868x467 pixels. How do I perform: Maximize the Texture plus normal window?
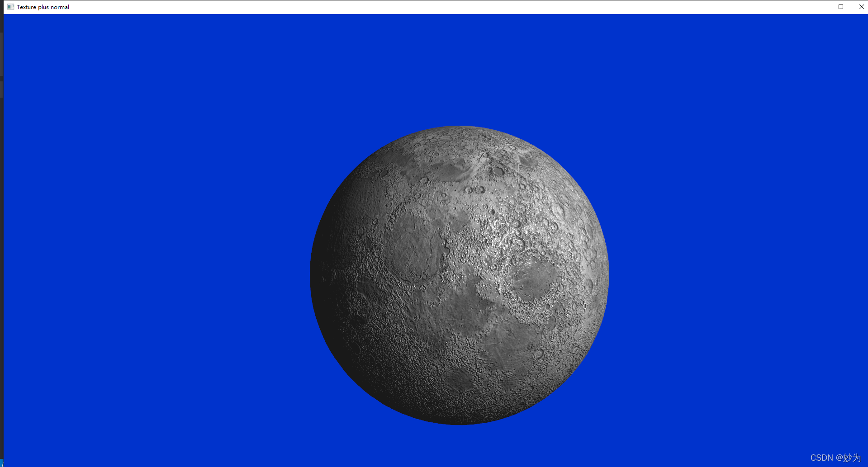coord(841,7)
